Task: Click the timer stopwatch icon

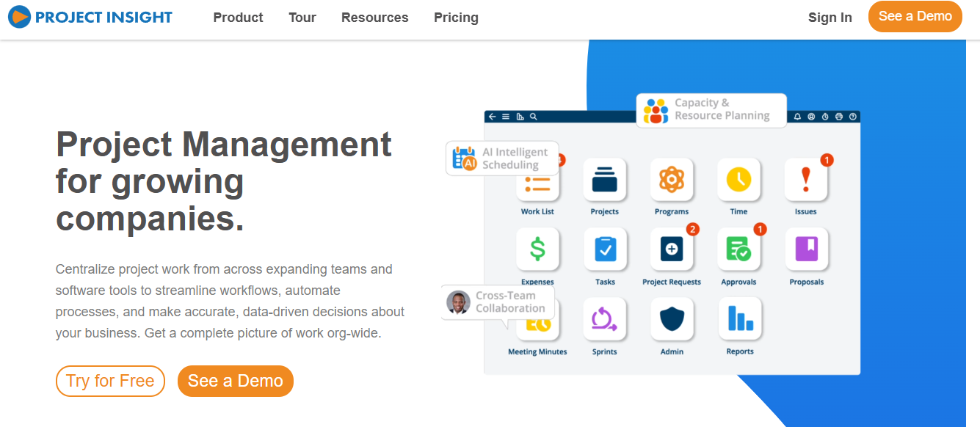Action: 825,117
